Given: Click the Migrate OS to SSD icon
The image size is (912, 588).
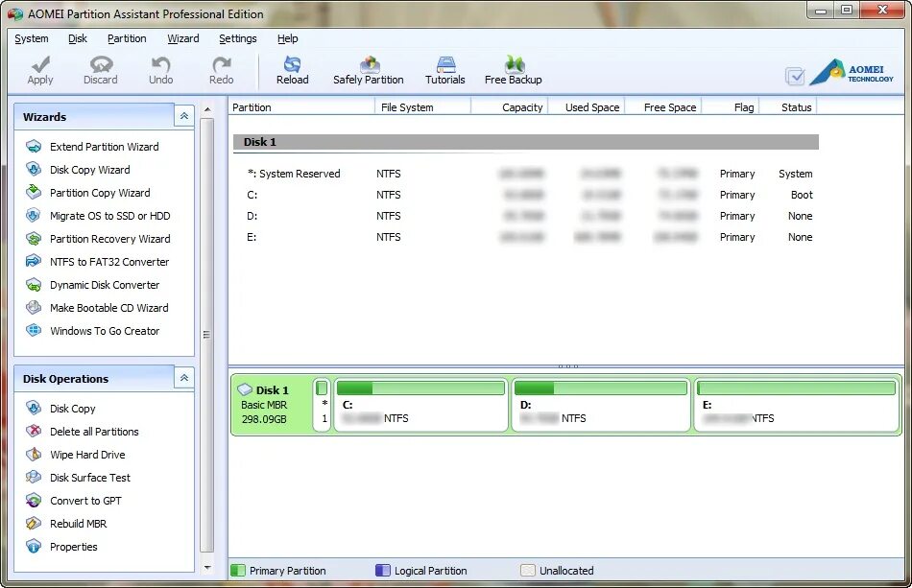Looking at the screenshot, I should 34,216.
